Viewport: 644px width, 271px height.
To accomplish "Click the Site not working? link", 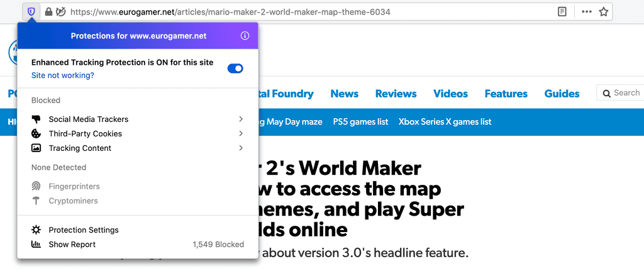I will [63, 75].
